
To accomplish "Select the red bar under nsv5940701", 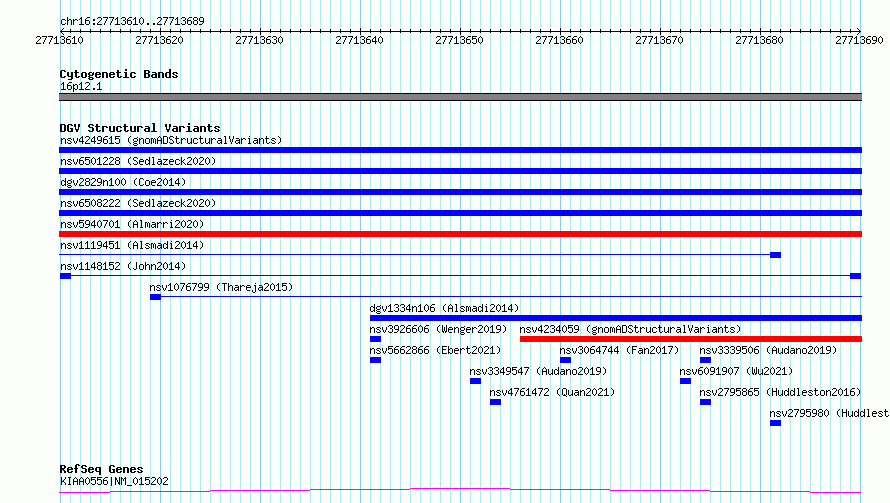I will (x=460, y=234).
